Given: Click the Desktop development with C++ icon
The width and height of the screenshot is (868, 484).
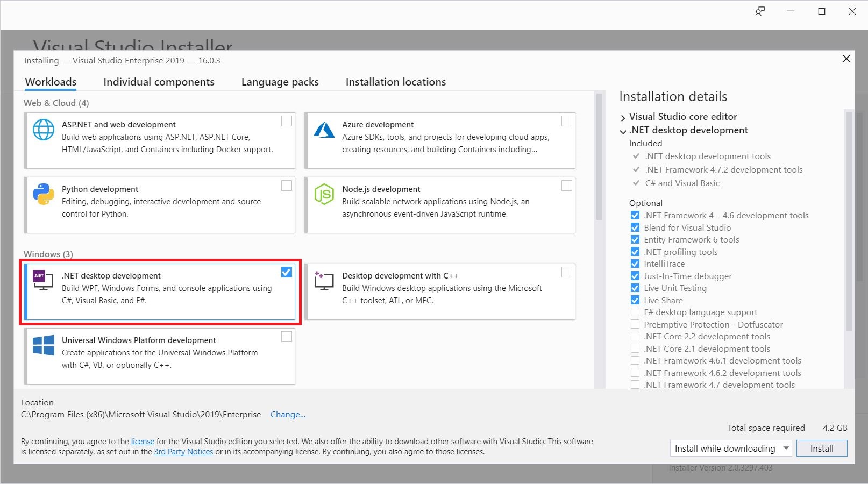Looking at the screenshot, I should pos(324,281).
